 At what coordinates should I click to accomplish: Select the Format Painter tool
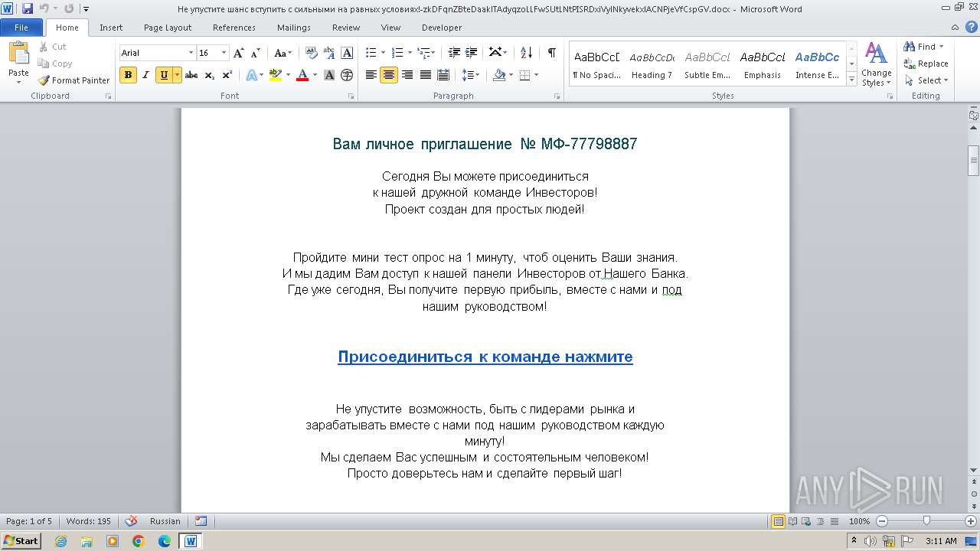coord(74,80)
